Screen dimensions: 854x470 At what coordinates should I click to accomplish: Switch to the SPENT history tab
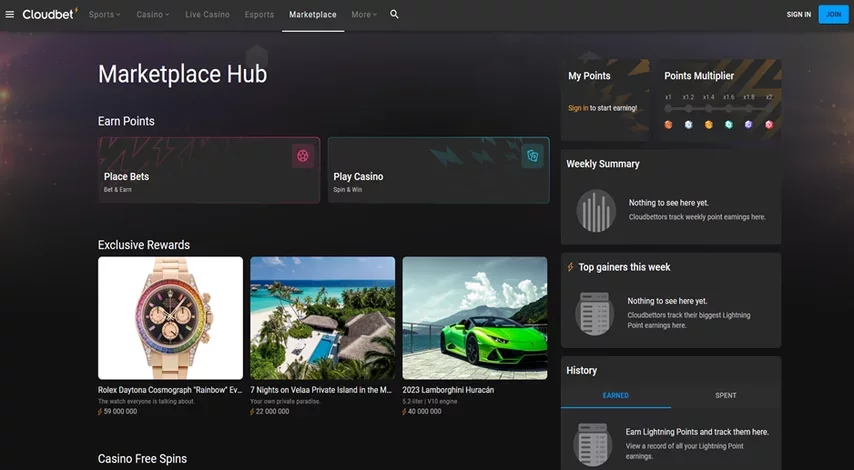(725, 395)
